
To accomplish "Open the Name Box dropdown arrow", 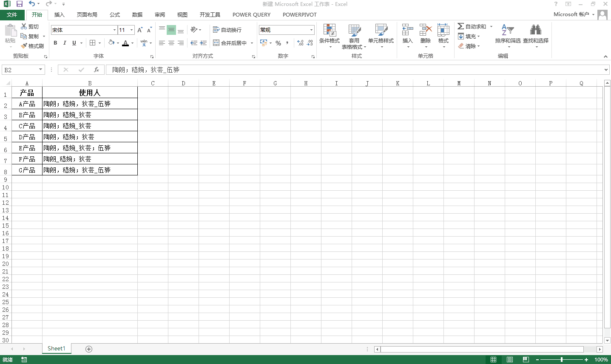I will [x=41, y=70].
